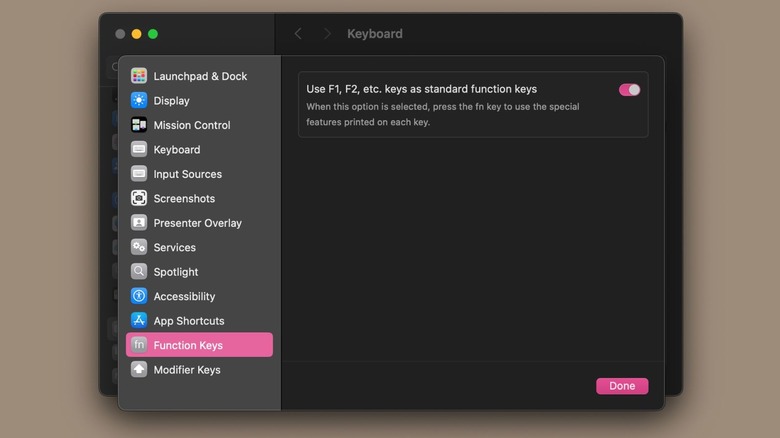The width and height of the screenshot is (780, 438).
Task: Click the Launchpad & Dock icon
Action: [139, 76]
